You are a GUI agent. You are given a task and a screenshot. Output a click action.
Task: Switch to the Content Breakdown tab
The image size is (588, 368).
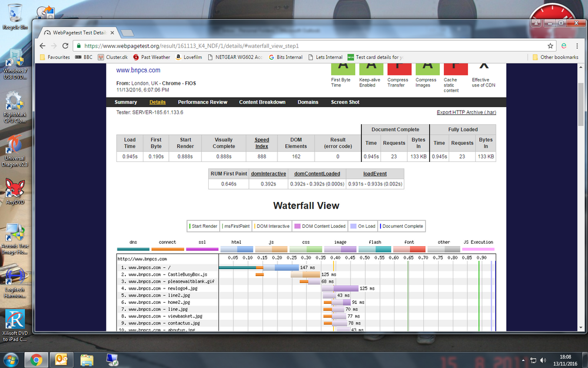pos(262,102)
